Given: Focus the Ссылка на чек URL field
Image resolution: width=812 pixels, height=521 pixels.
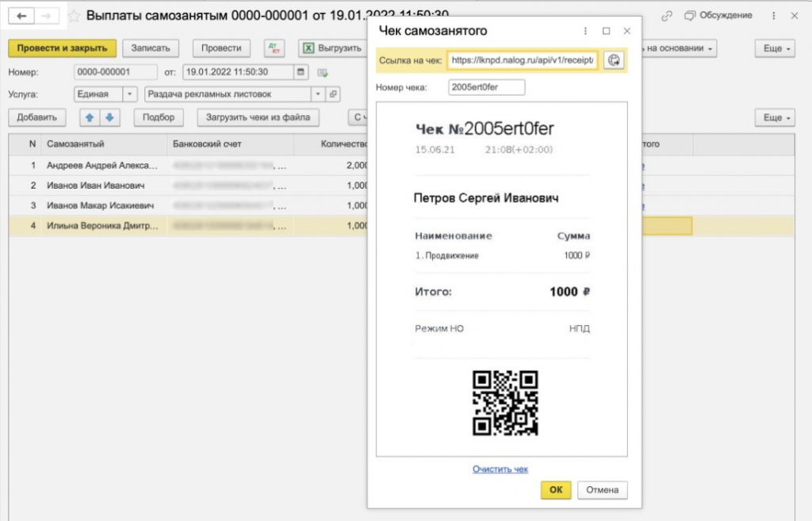Looking at the screenshot, I should (x=523, y=60).
